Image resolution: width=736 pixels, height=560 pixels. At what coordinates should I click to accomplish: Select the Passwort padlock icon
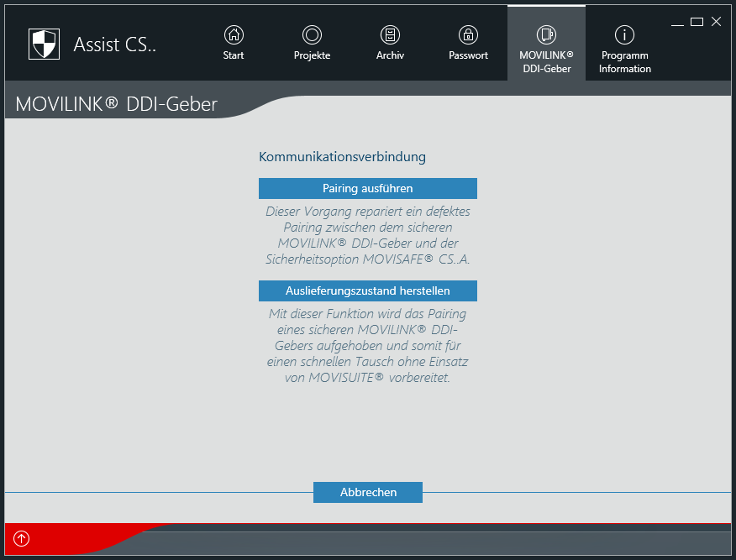coord(468,35)
